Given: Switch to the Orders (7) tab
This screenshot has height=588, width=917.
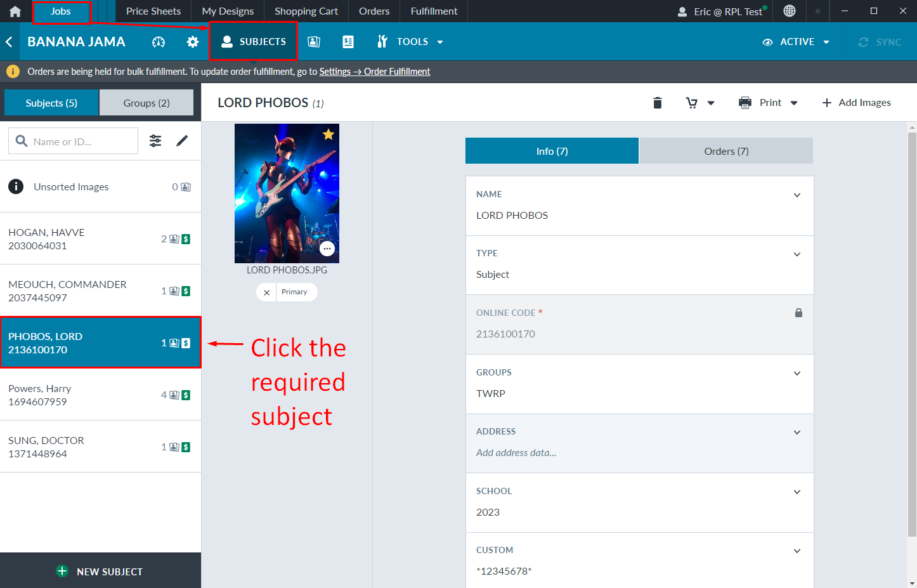Looking at the screenshot, I should click(x=725, y=151).
